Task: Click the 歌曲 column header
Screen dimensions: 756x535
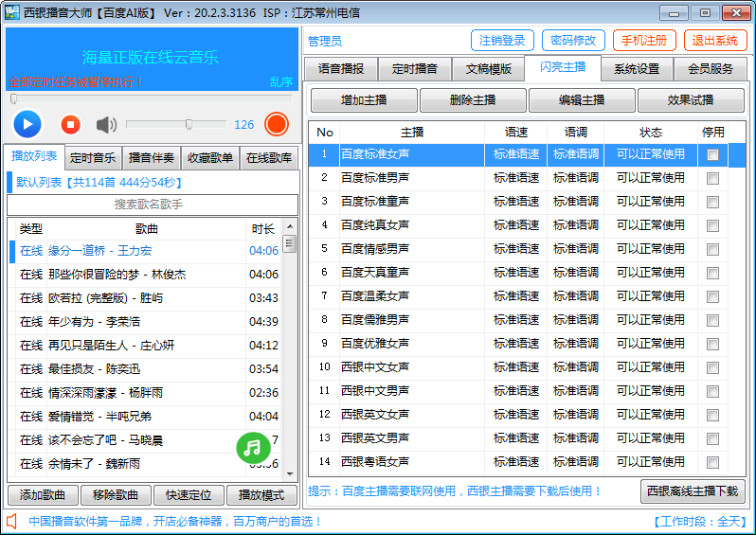Action: [147, 229]
